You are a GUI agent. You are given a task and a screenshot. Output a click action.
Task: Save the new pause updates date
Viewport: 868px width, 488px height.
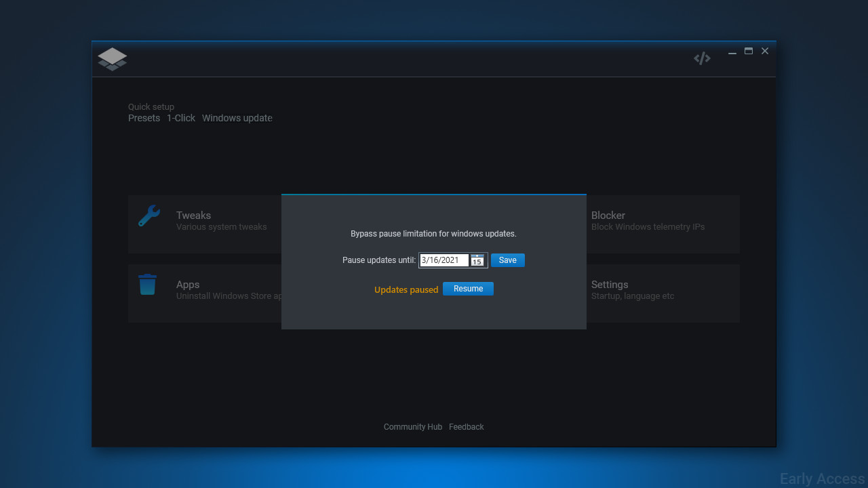coord(507,260)
